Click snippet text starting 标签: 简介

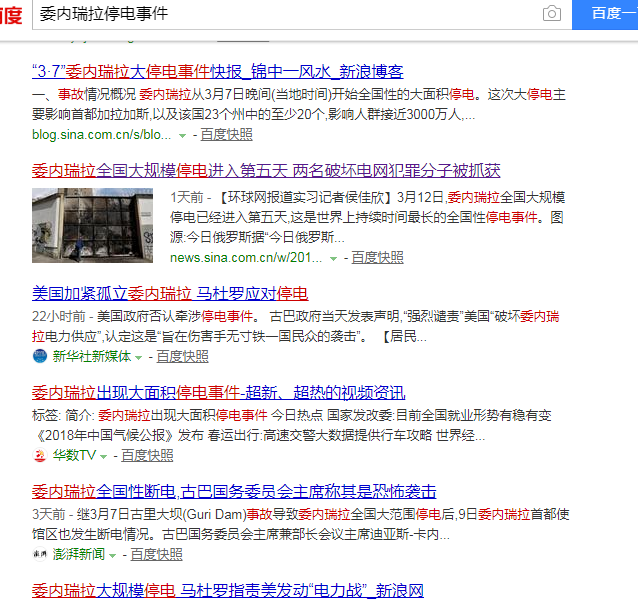tap(292, 425)
